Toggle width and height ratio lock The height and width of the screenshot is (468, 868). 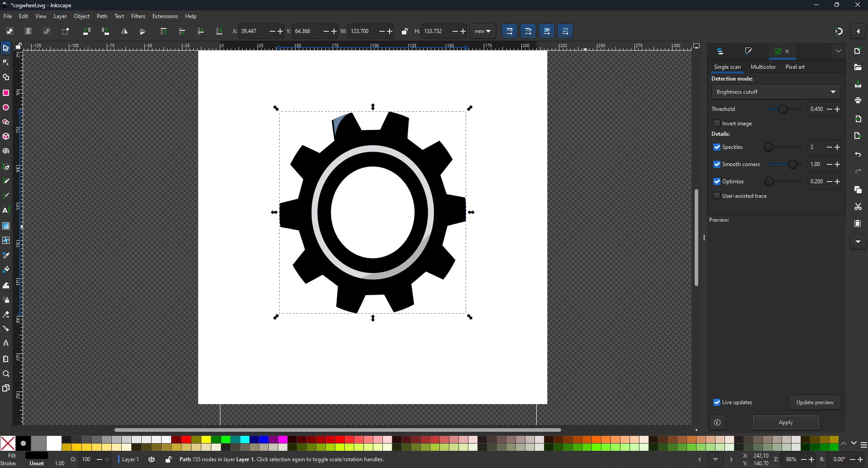(405, 31)
